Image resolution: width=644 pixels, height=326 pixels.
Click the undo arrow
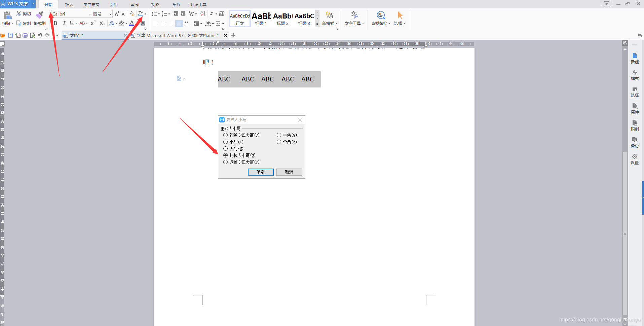pos(40,35)
